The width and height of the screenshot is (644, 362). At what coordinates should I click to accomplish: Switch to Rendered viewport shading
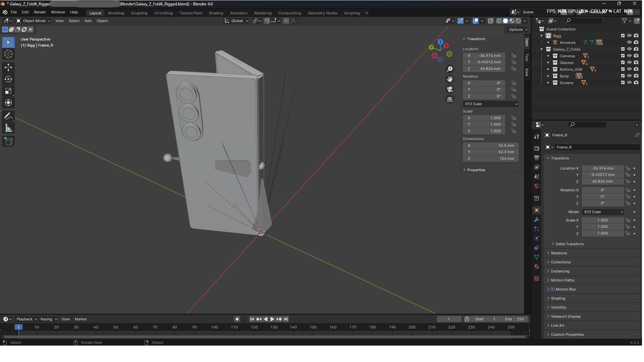click(x=518, y=21)
